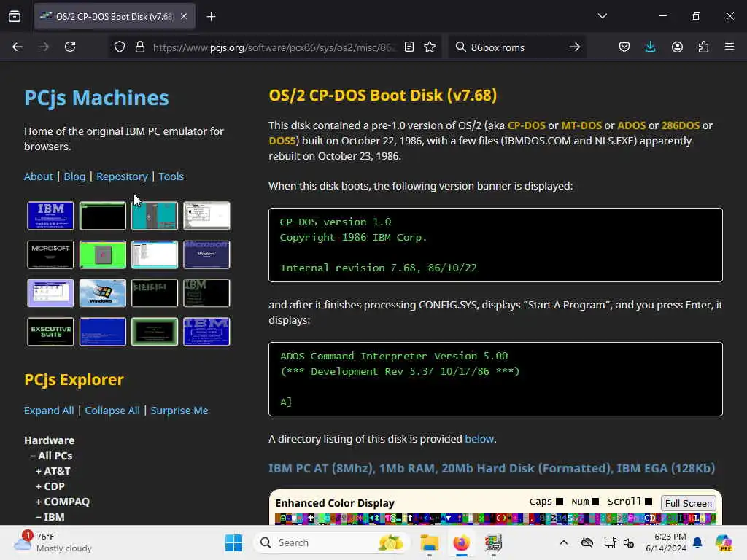Toggle reader view icon

(x=409, y=47)
